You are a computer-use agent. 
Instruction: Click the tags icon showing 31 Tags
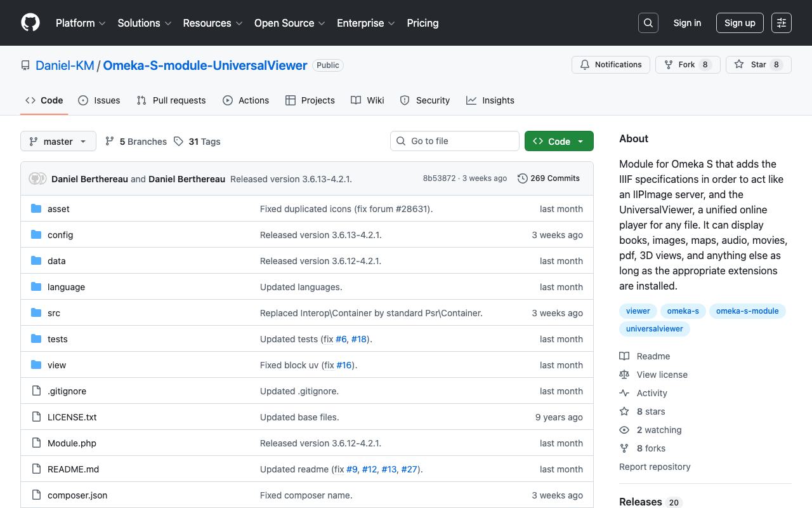(179, 142)
